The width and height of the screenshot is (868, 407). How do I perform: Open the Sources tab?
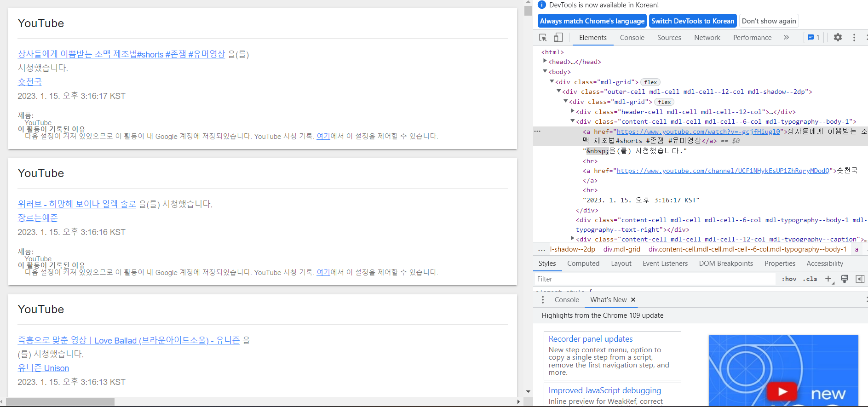pos(669,38)
